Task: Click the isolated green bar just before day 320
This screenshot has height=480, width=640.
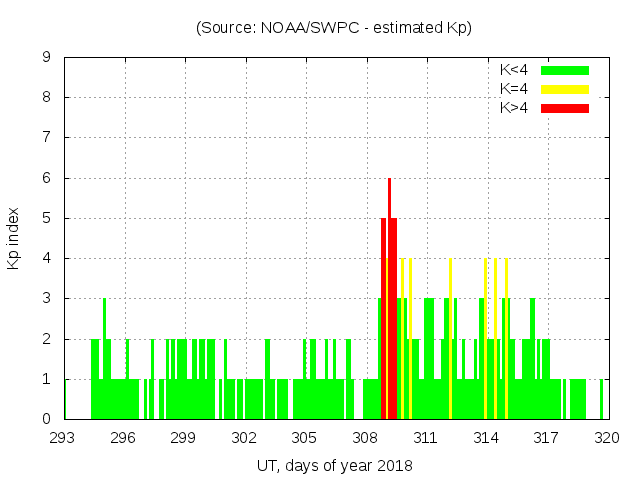Action: pos(601,400)
